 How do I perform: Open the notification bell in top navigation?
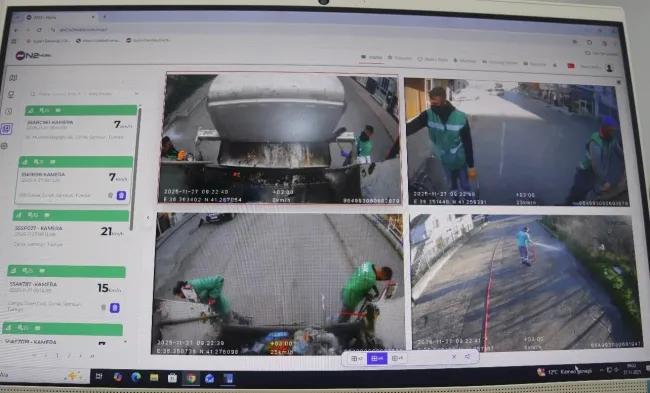[x=555, y=65]
